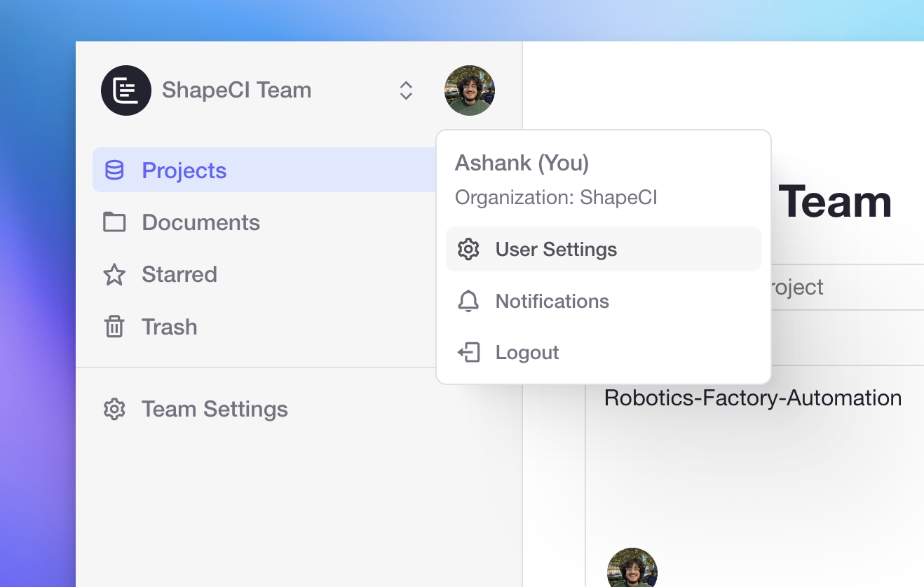Image resolution: width=924 pixels, height=587 pixels.
Task: Click the User Settings gear icon
Action: point(468,249)
